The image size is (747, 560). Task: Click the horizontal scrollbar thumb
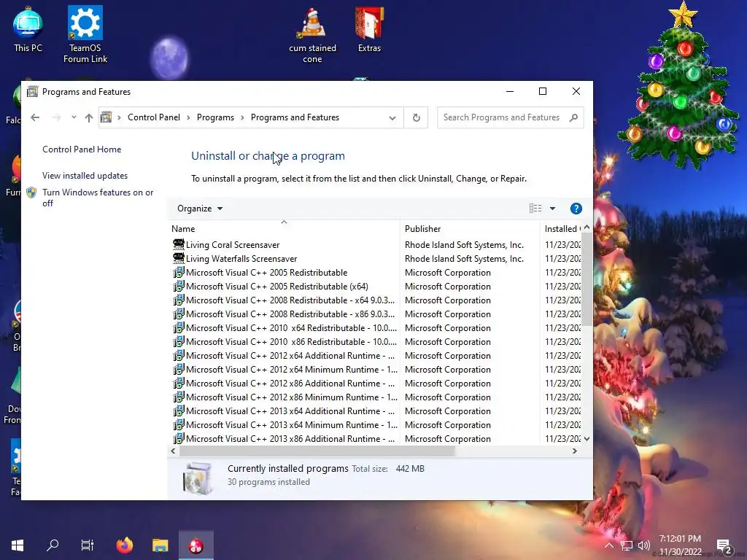(x=317, y=451)
